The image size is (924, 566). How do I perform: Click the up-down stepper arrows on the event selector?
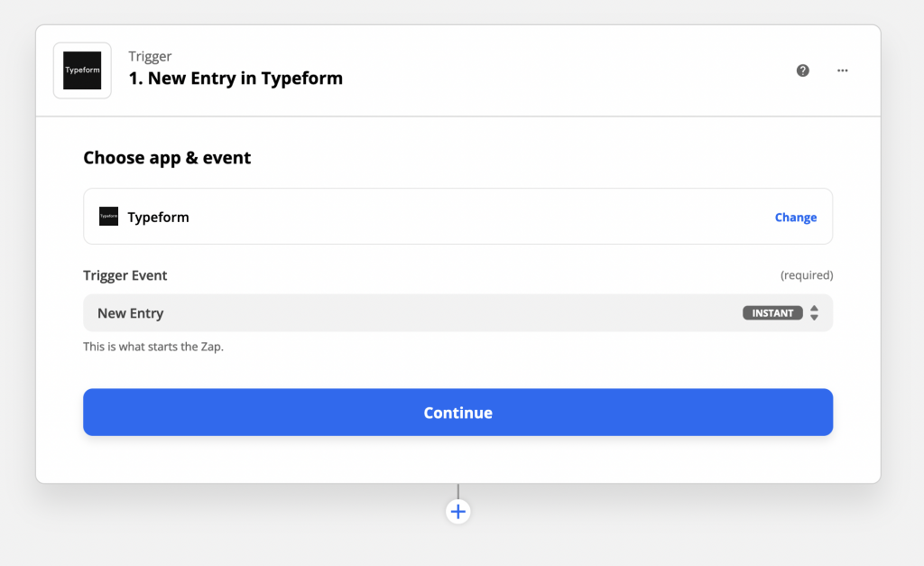pyautogui.click(x=814, y=312)
